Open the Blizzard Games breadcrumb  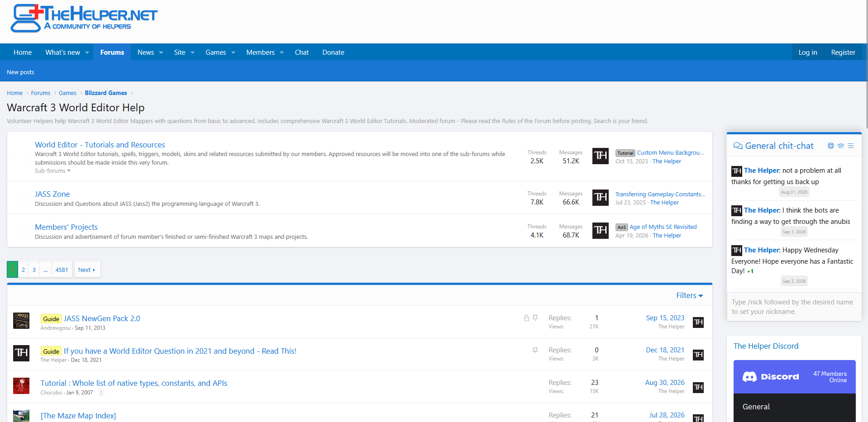(106, 93)
